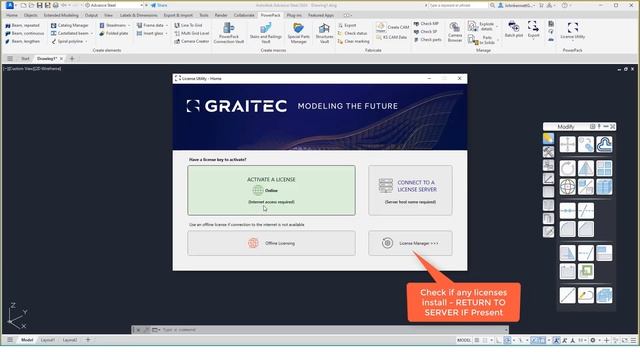Expand Explode details dropdown
Screen dimensions: 640x360
pyautogui.click(x=497, y=27)
